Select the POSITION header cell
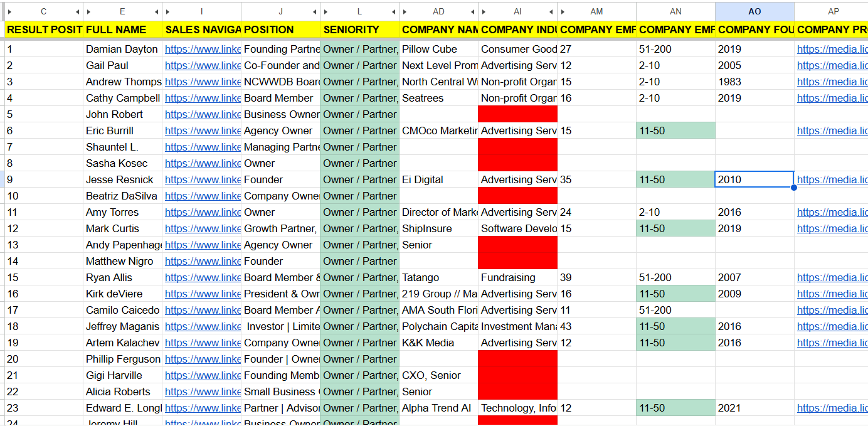This screenshot has width=868, height=426. tap(280, 29)
